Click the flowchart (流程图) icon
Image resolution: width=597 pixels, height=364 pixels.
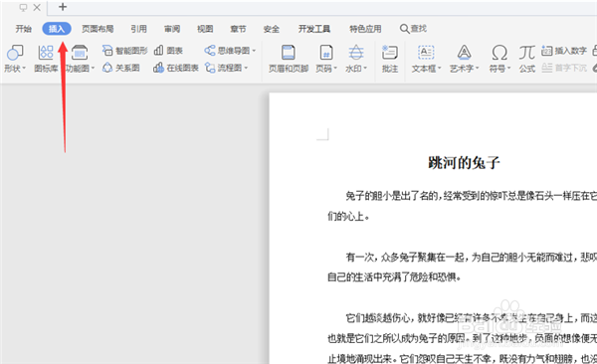tap(209, 68)
